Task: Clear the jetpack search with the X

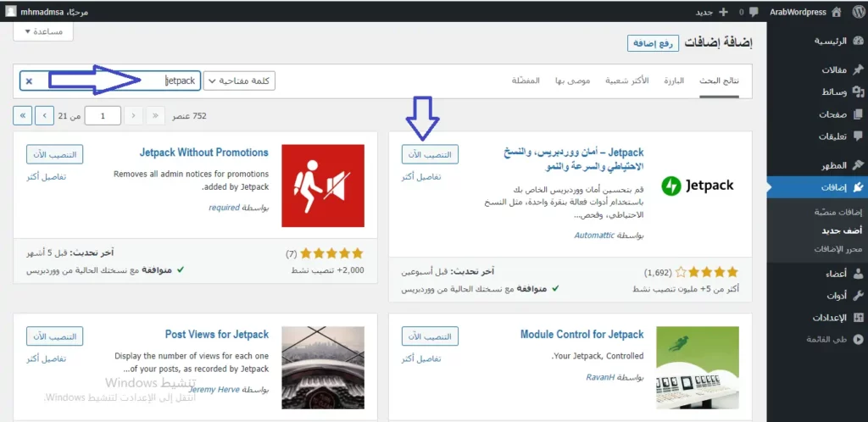Action: tap(29, 81)
